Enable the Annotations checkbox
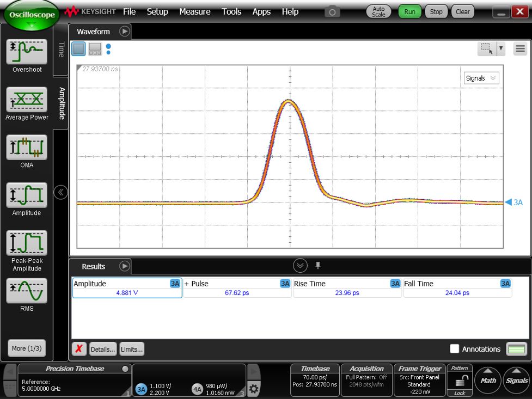Screen dimensions: 532x399 [454, 349]
